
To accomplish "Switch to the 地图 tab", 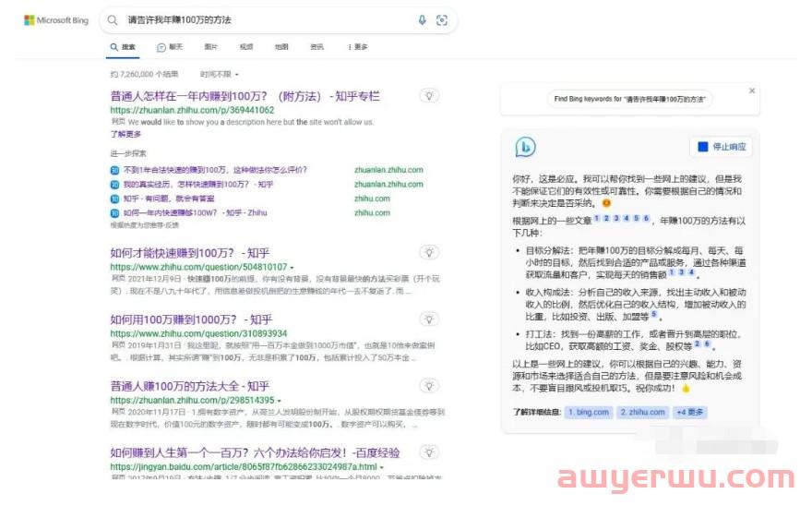I will pyautogui.click(x=281, y=47).
